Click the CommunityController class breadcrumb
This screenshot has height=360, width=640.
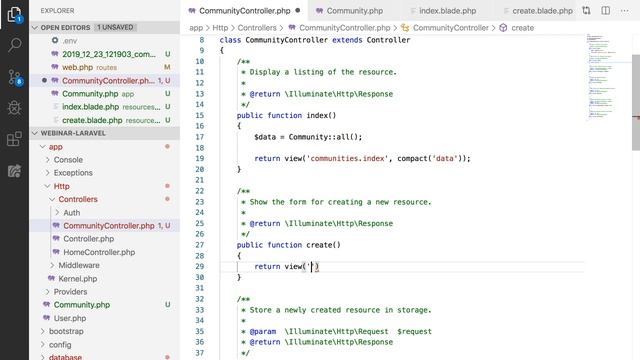point(445,28)
